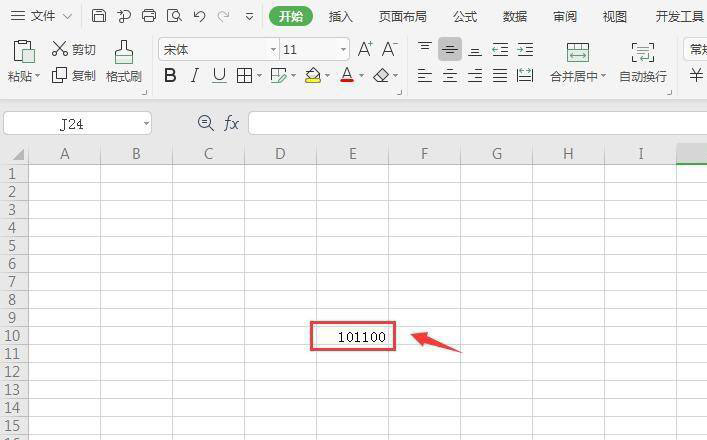Open the 公式 tab

pos(465,17)
